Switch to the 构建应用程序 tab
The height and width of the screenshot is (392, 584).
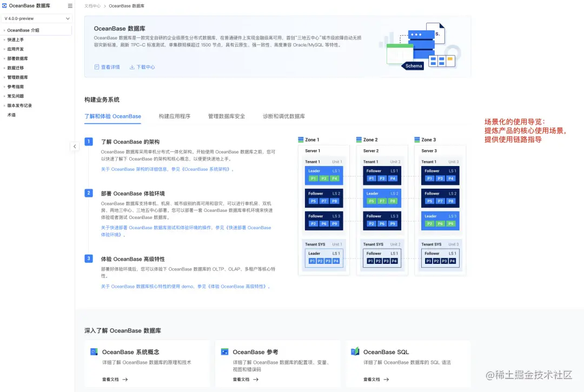click(x=174, y=117)
